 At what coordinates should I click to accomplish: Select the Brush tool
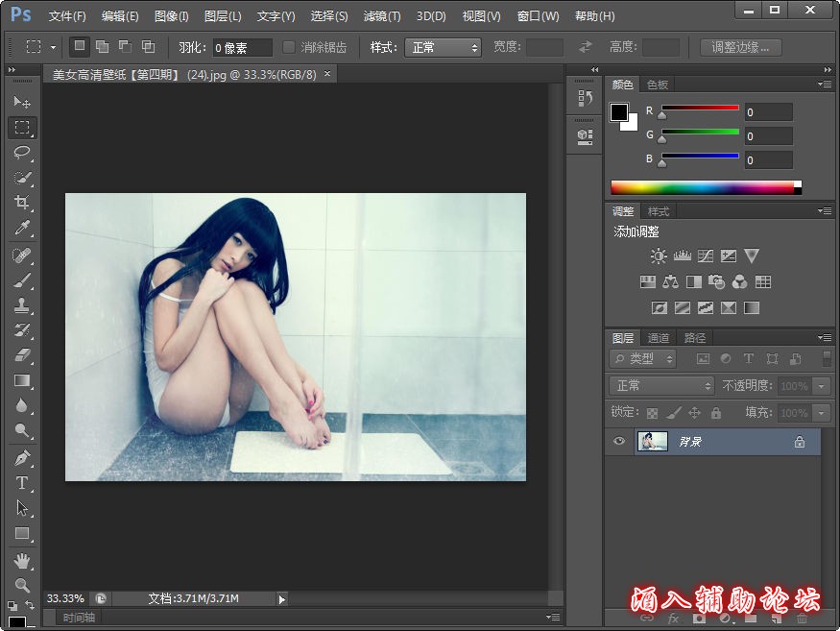tap(22, 280)
